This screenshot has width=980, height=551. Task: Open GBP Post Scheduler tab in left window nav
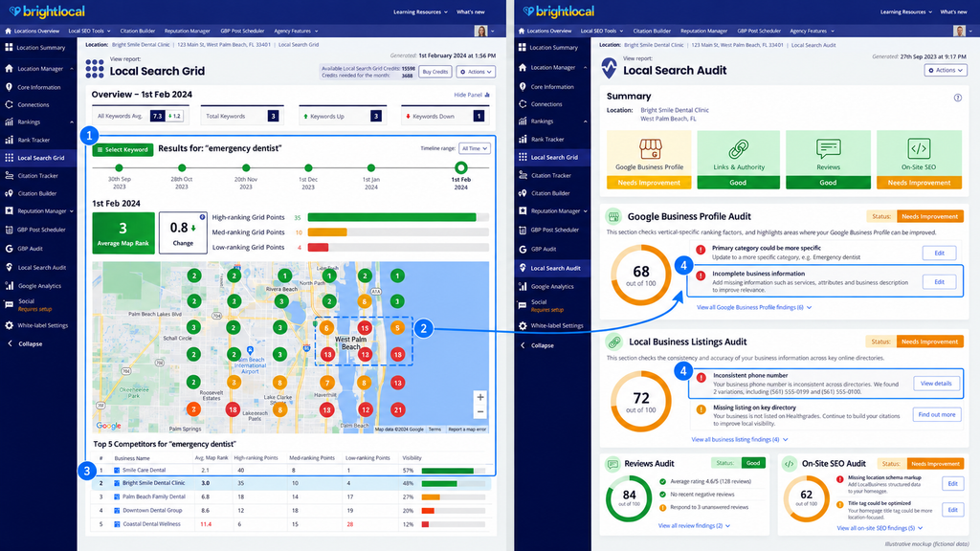point(242,31)
